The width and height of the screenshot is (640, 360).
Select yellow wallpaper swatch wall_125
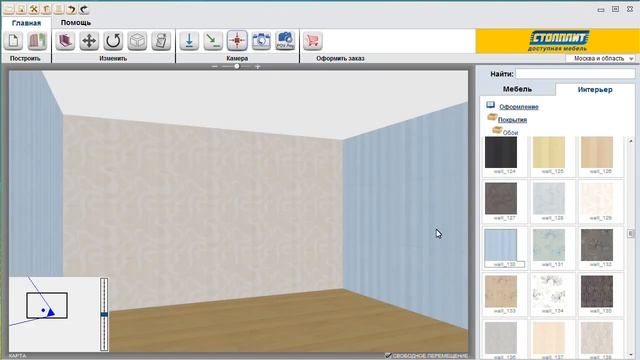tap(549, 152)
